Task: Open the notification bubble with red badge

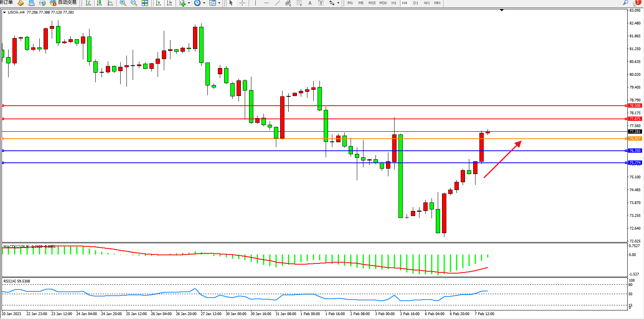Action: (637, 3)
